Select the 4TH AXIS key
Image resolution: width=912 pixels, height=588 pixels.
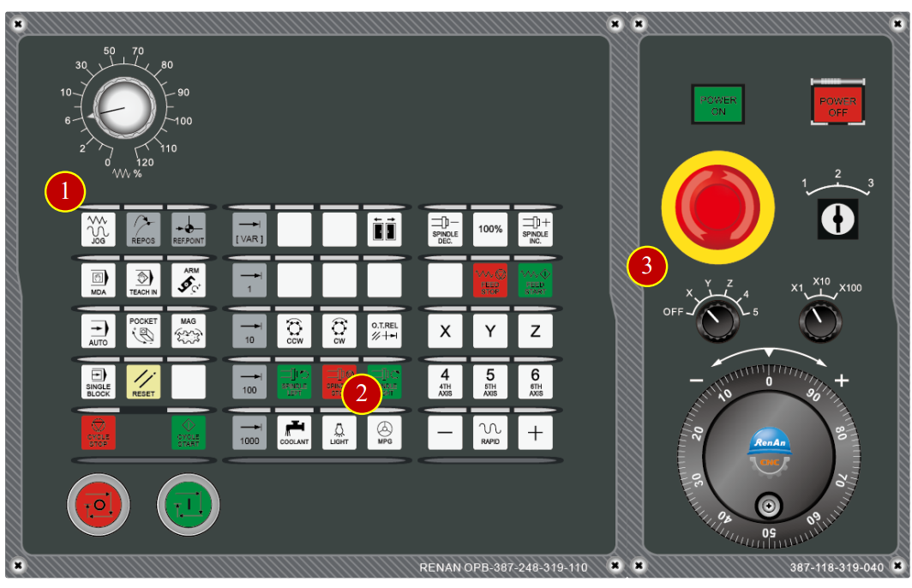[445, 381]
